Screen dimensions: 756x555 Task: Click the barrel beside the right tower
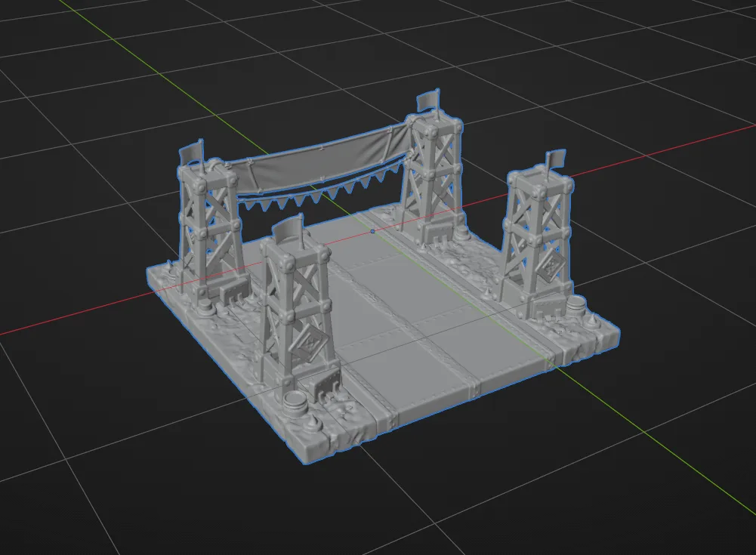pyautogui.click(x=575, y=305)
